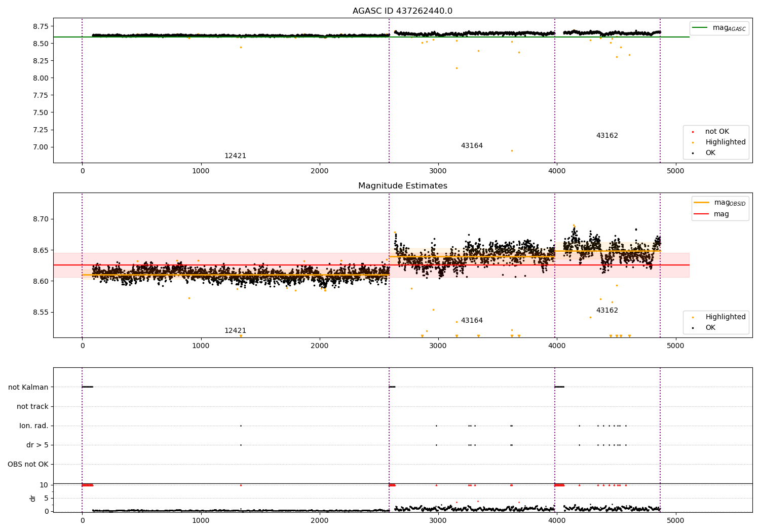The image size is (760, 532).
Task: Click the 43164 label in Magnitude Estimates plot
Action: coord(472,321)
